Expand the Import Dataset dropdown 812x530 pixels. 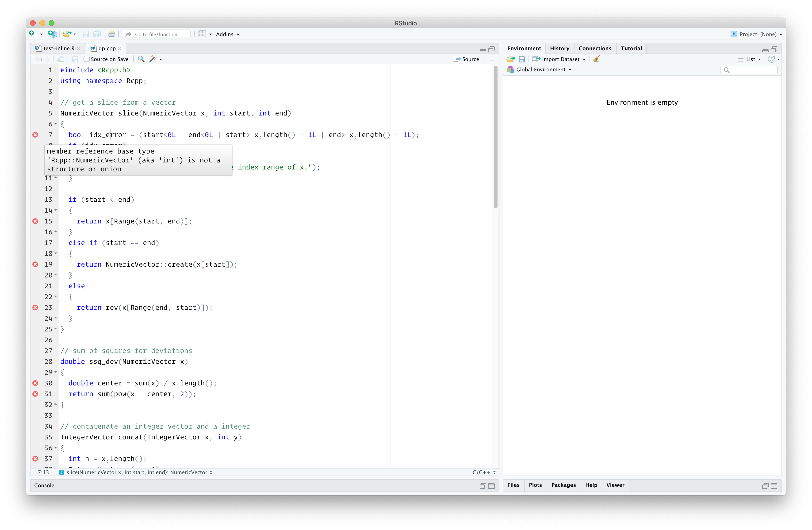561,59
